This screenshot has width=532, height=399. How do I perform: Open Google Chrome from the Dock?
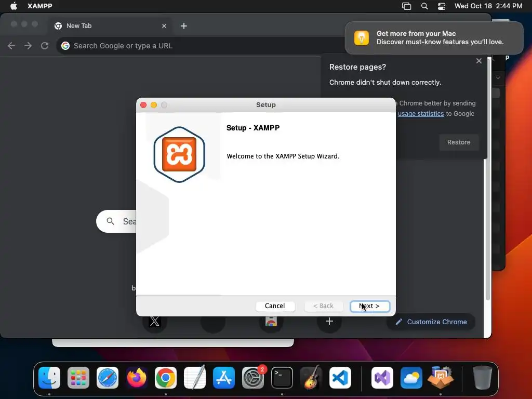[166, 378]
